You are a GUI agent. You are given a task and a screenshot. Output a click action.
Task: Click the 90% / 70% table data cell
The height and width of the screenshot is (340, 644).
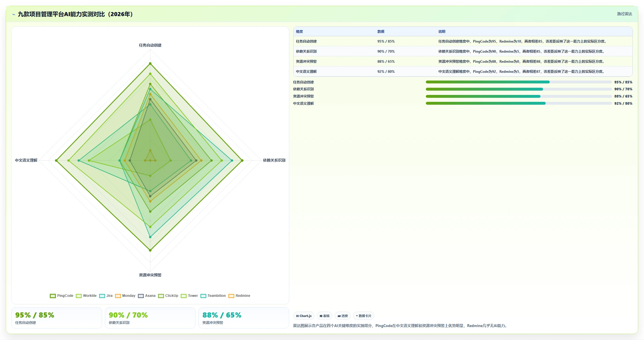pos(386,51)
